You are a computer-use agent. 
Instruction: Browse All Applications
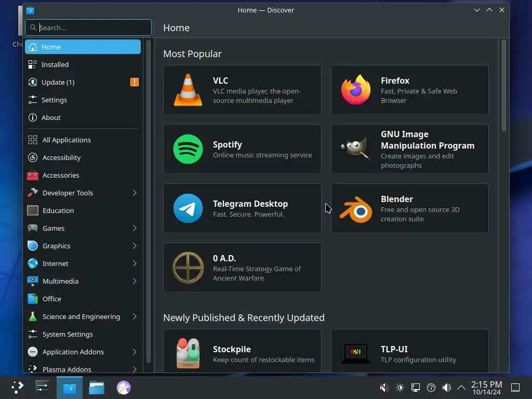(83, 140)
